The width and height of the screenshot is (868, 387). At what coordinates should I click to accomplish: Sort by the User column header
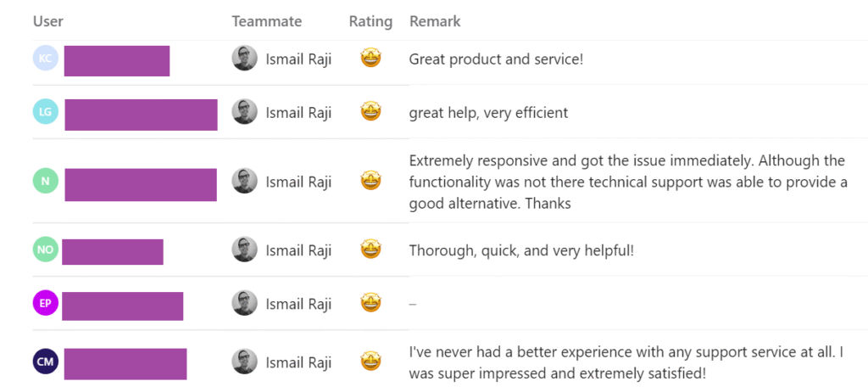(48, 21)
